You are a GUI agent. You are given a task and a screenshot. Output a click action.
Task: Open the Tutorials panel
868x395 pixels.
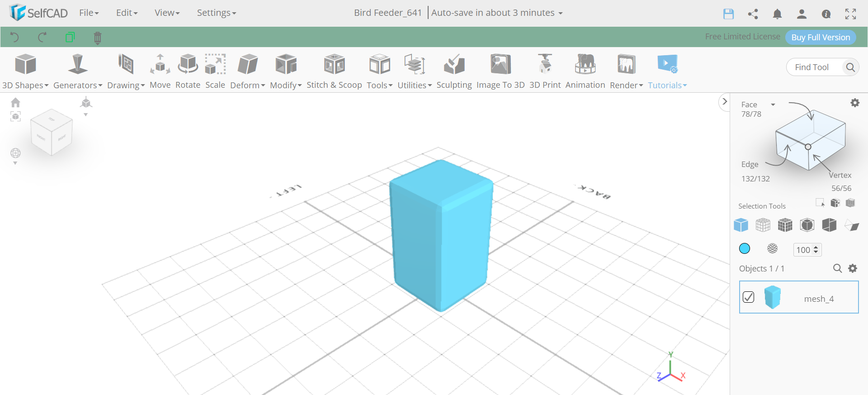(x=667, y=71)
